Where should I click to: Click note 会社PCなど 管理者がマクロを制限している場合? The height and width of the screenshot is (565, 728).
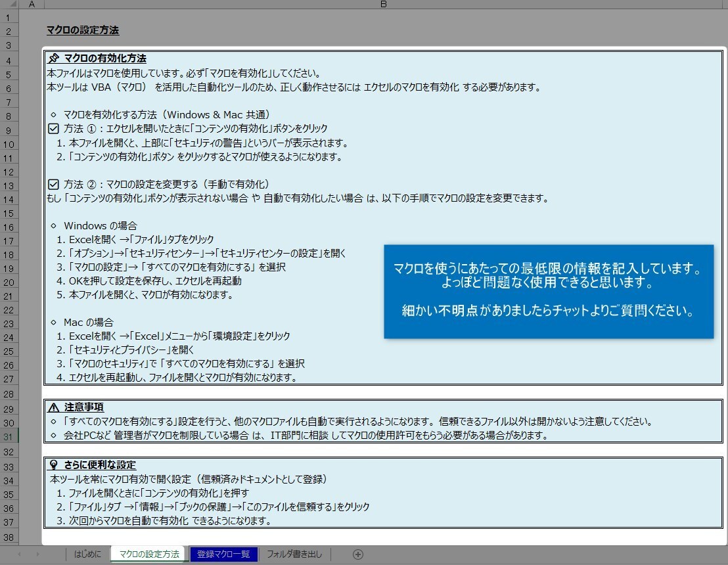(306, 436)
